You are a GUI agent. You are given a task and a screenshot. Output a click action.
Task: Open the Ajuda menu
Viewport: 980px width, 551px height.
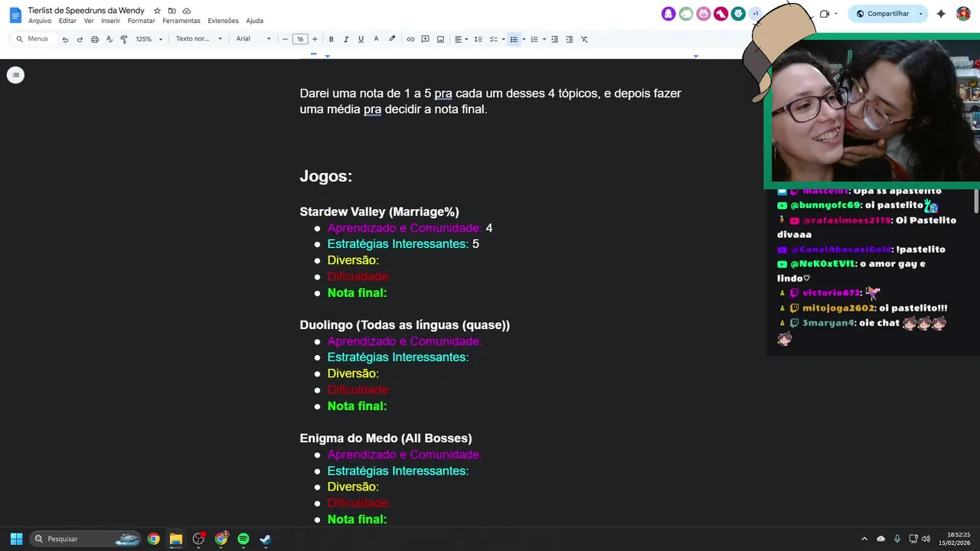[x=254, y=21]
